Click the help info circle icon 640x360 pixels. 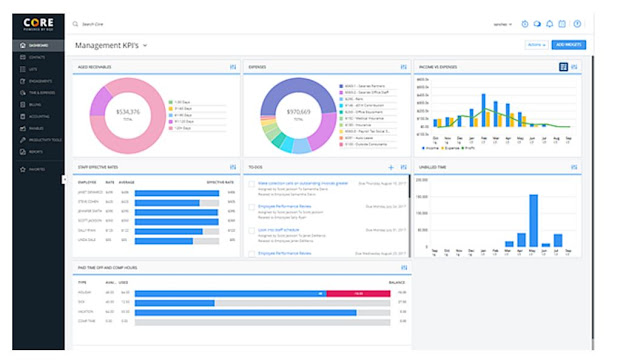coord(577,24)
